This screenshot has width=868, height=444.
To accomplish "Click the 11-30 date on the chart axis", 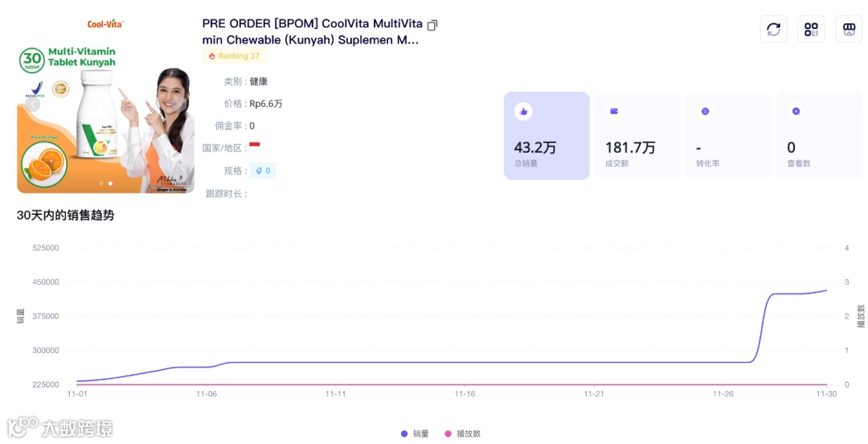I will click(x=826, y=394).
